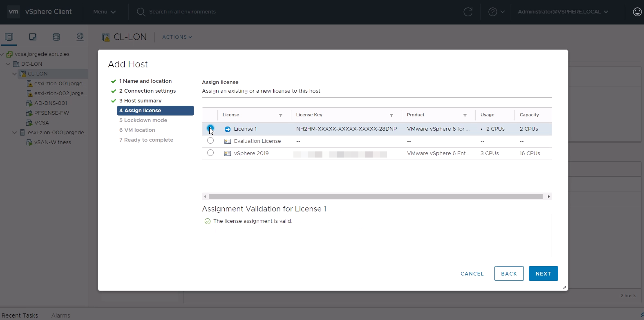This screenshot has height=320, width=644.
Task: Click step 5 Lockdown mode
Action: click(x=143, y=120)
